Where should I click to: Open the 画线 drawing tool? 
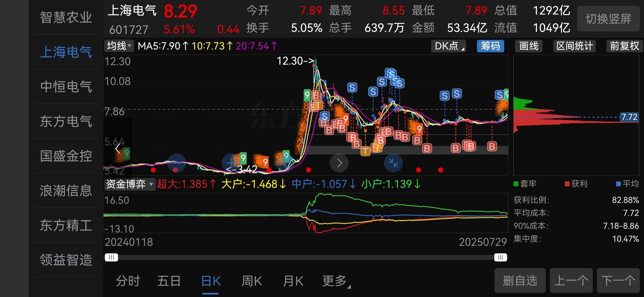tap(529, 46)
